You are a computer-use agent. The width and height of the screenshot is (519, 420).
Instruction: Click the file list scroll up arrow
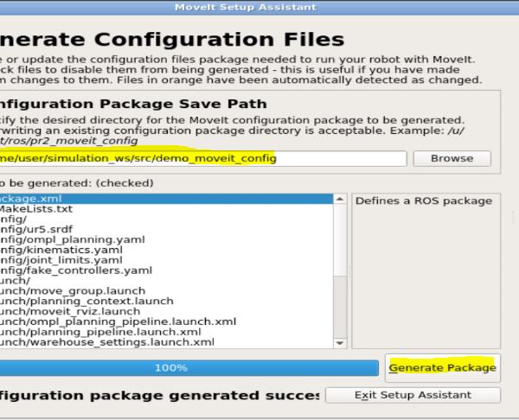coord(340,199)
